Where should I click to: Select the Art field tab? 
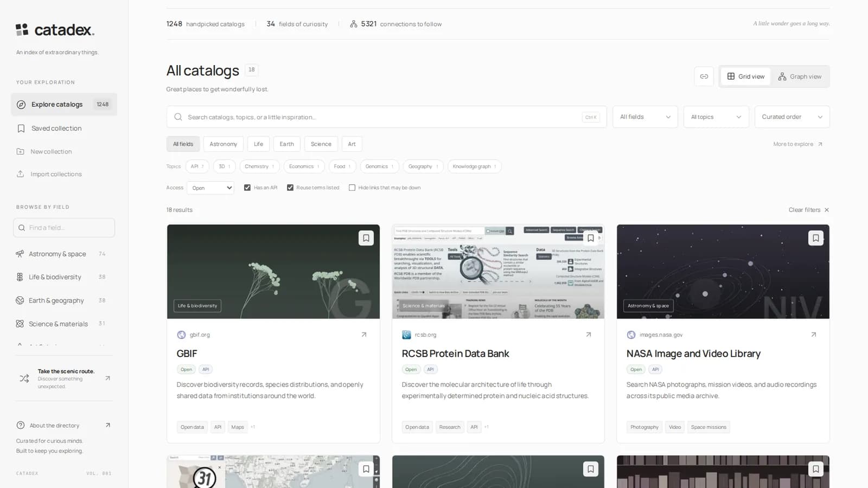point(352,144)
